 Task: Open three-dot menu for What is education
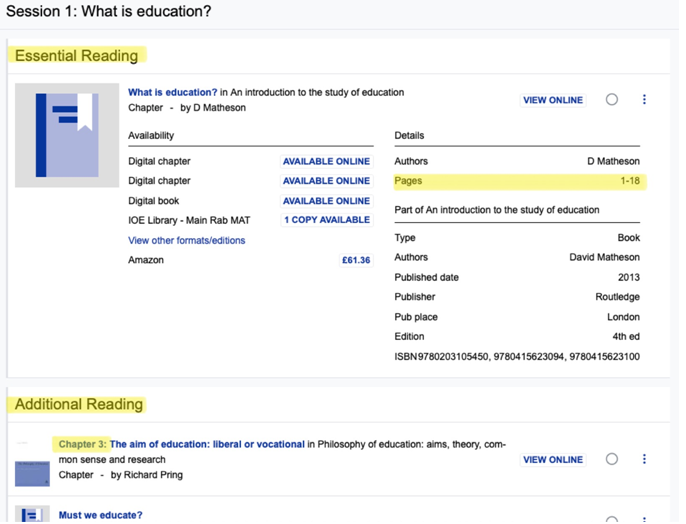click(x=644, y=100)
